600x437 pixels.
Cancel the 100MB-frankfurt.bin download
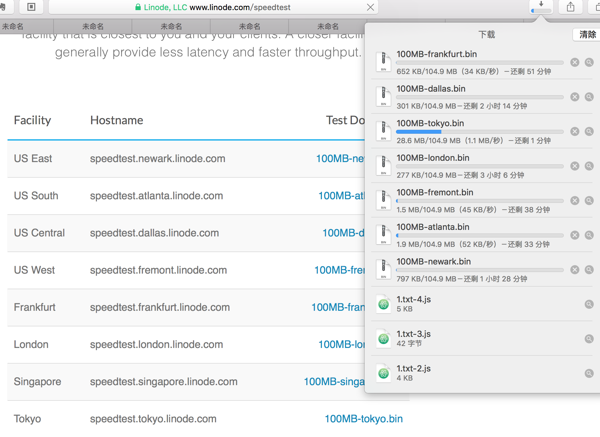click(574, 62)
